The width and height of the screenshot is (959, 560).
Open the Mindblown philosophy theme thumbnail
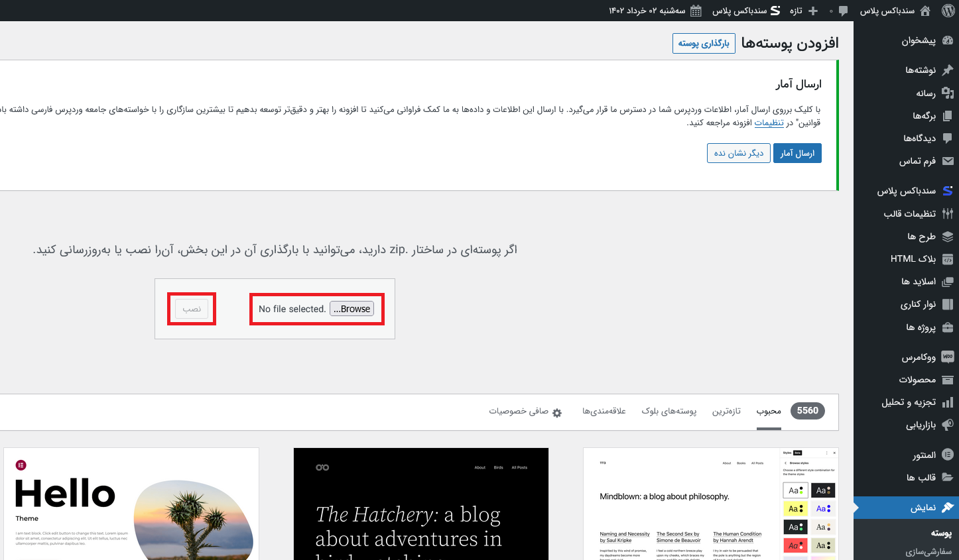pyautogui.click(x=711, y=504)
